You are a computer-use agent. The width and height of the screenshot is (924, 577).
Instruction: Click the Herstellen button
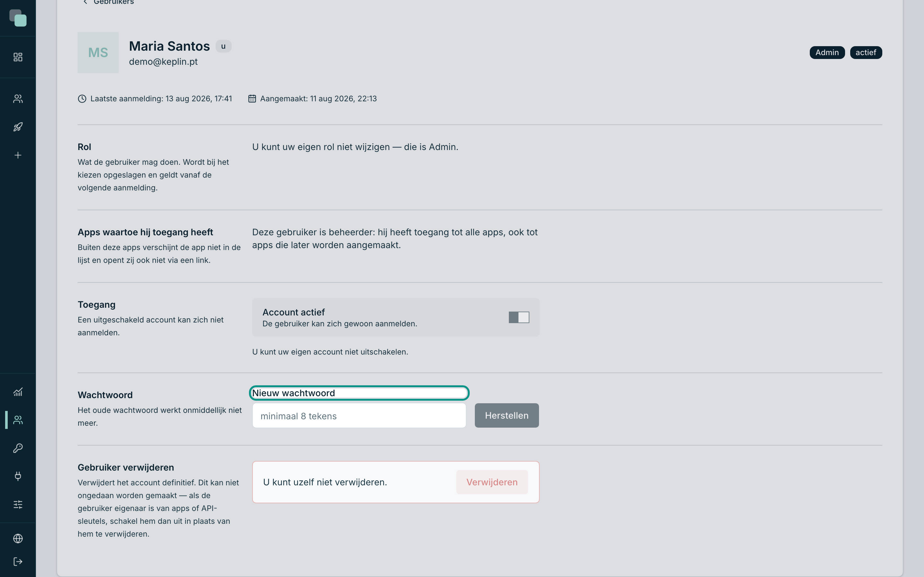pyautogui.click(x=507, y=415)
